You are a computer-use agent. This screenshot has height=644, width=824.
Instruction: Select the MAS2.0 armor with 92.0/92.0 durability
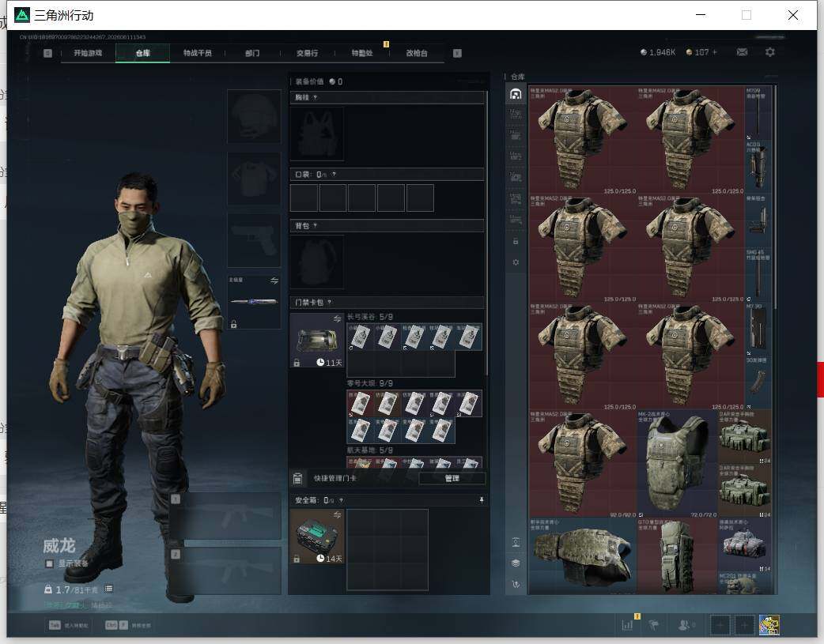pyautogui.click(x=583, y=464)
